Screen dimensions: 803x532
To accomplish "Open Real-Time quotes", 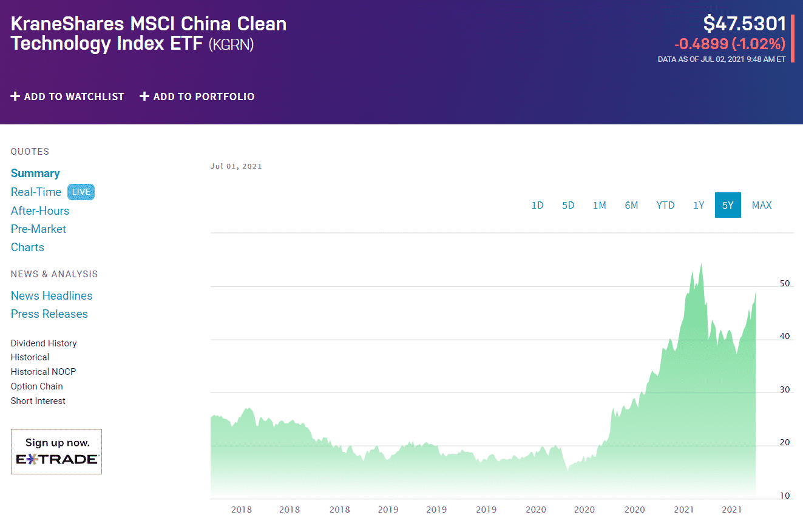I will point(36,192).
